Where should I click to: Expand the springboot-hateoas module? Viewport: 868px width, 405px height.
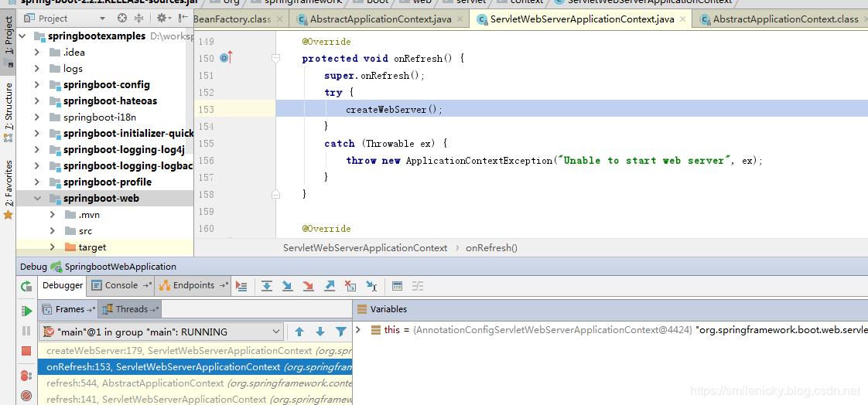pyautogui.click(x=37, y=101)
